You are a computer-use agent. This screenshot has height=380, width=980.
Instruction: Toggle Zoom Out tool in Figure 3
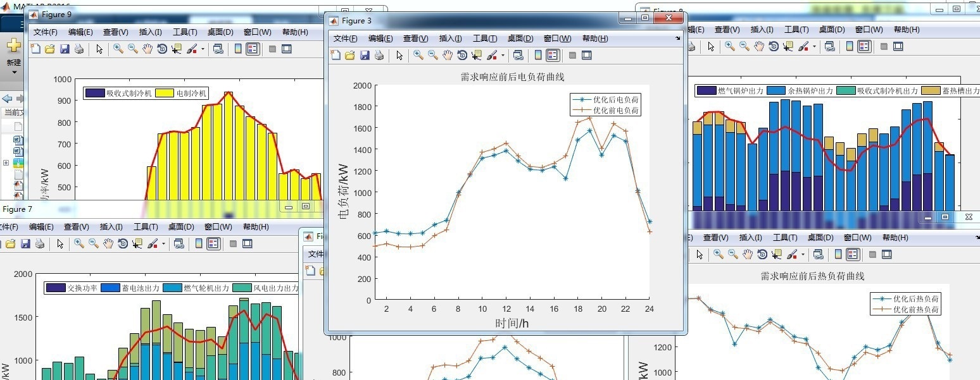433,56
